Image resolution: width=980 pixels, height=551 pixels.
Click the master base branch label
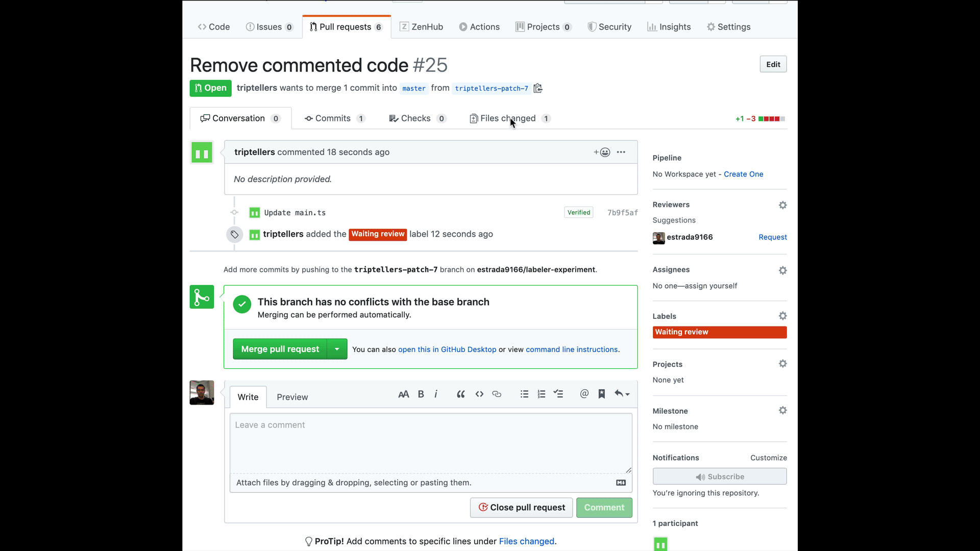[x=414, y=88]
